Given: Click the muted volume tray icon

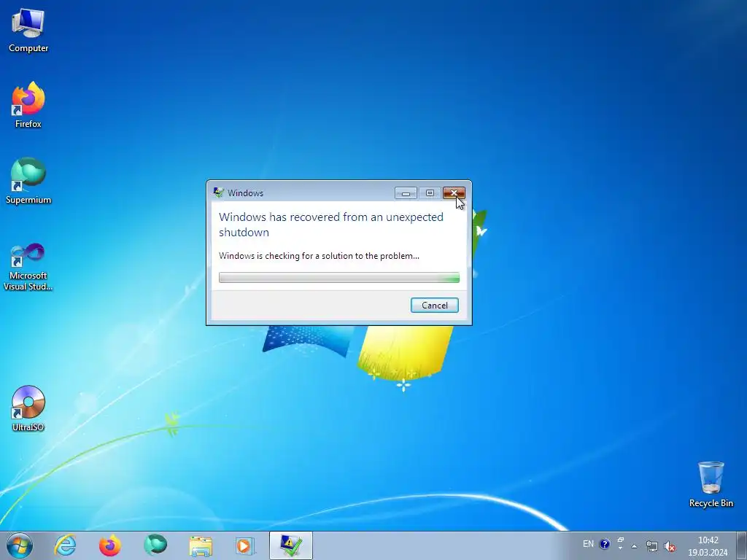Looking at the screenshot, I should coord(670,546).
